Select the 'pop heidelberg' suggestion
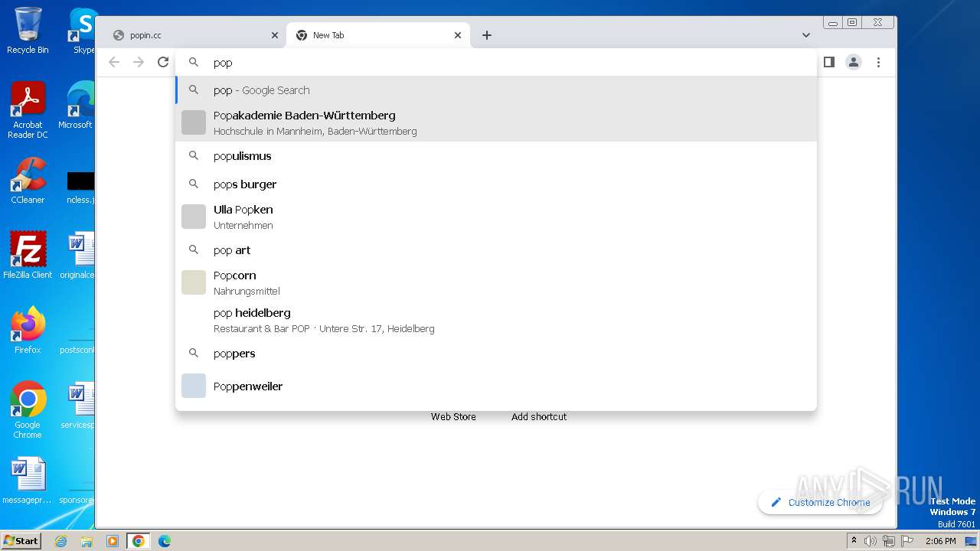The image size is (980, 551). [x=496, y=320]
